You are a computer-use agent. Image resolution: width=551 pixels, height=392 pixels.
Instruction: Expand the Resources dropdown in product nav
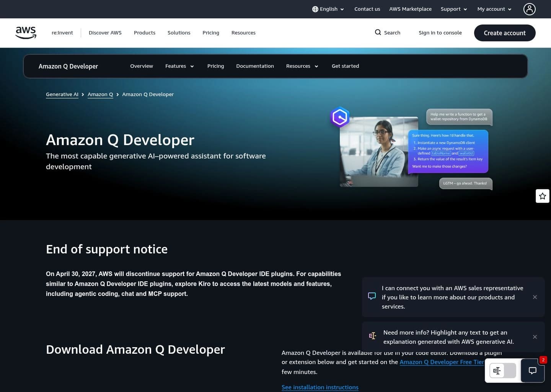pyautogui.click(x=302, y=66)
